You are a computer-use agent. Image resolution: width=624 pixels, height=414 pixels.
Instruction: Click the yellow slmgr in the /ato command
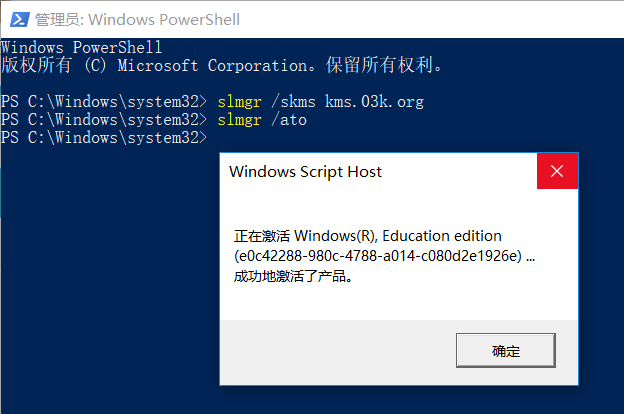click(x=240, y=120)
